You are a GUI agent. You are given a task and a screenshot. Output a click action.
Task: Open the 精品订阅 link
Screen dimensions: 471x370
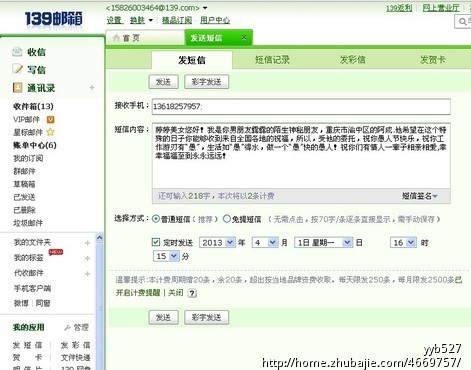[177, 20]
